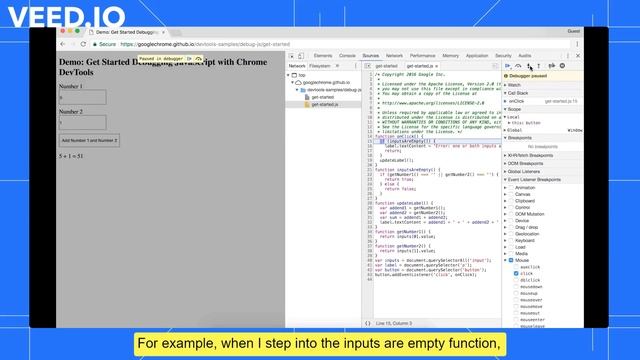Toggle the Clipboard breakpoint checkbox
Image resolution: width=640 pixels, height=360 pixels.
[x=511, y=201]
